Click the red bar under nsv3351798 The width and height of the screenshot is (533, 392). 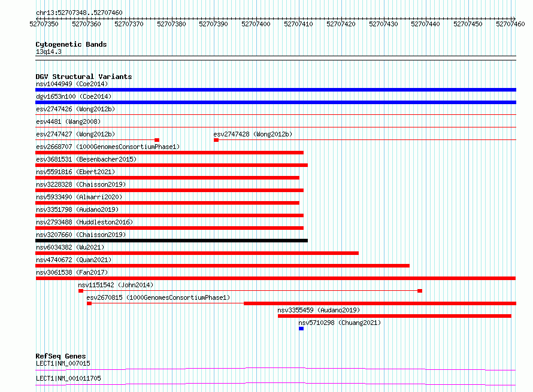[169, 215]
